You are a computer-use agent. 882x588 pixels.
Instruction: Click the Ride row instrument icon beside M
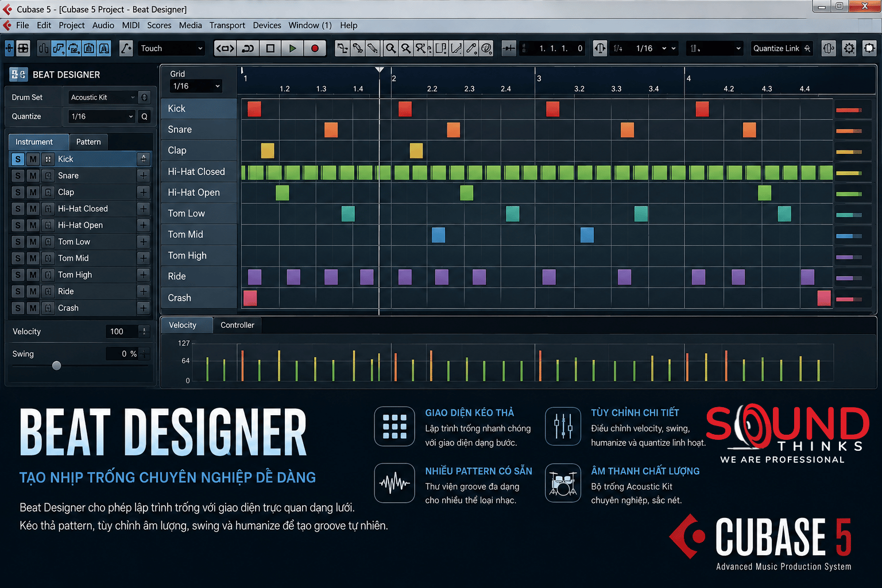click(48, 291)
